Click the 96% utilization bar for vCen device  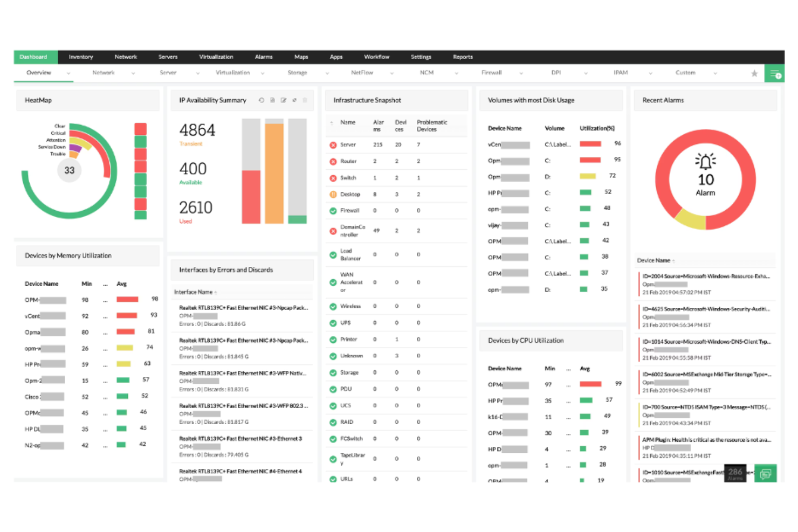pos(590,143)
